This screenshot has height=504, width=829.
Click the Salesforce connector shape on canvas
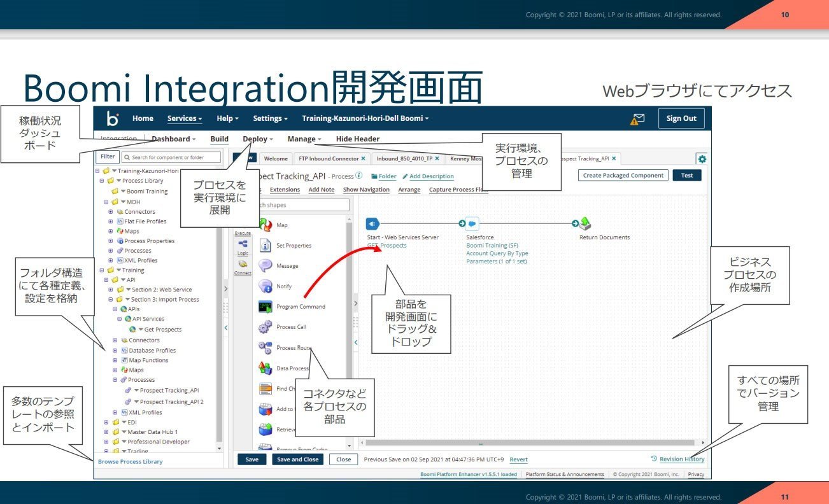(x=472, y=223)
